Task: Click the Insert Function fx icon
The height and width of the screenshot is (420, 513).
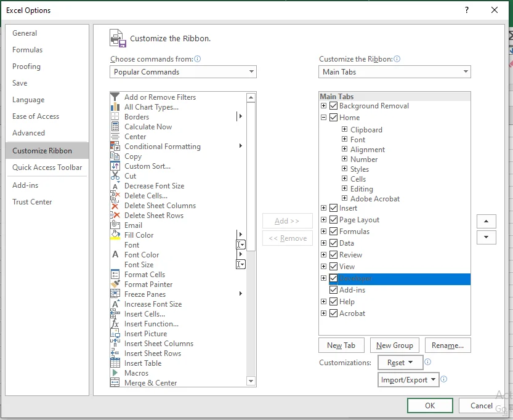Action: pos(115,323)
